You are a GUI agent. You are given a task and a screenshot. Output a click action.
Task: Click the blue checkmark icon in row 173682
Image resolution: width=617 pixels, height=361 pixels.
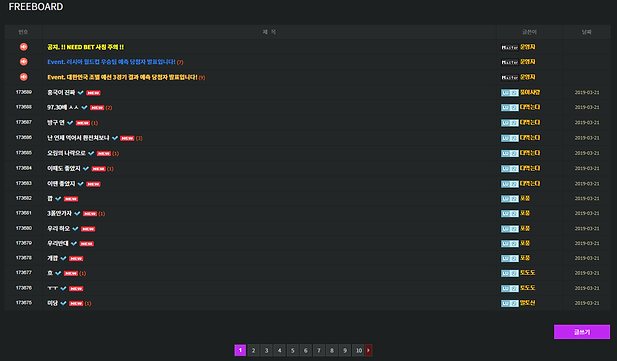point(58,199)
